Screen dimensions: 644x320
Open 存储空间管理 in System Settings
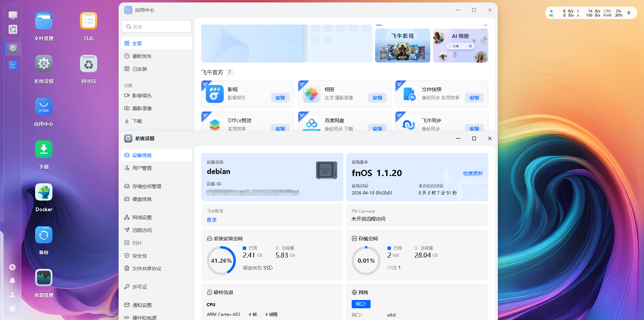coord(157,186)
